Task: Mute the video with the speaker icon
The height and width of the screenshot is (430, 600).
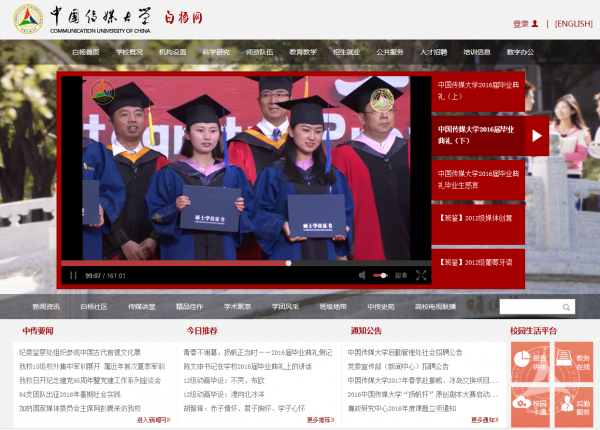Action: pos(362,275)
